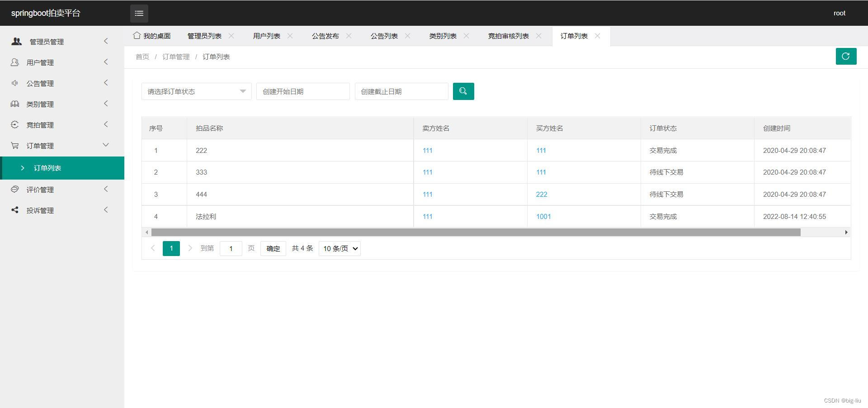Click the table horizontal scrollbar thumb

coord(476,232)
